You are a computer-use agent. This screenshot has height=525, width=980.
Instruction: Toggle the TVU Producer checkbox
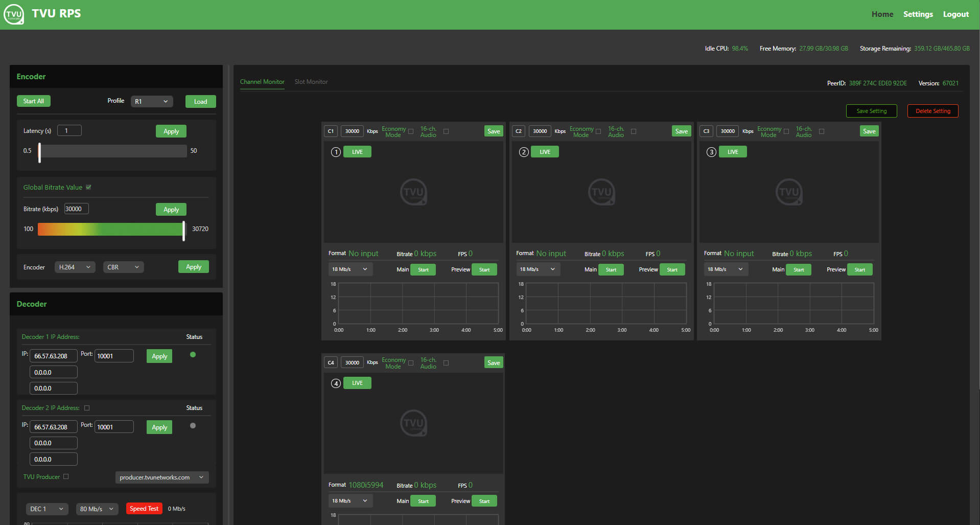(x=66, y=476)
